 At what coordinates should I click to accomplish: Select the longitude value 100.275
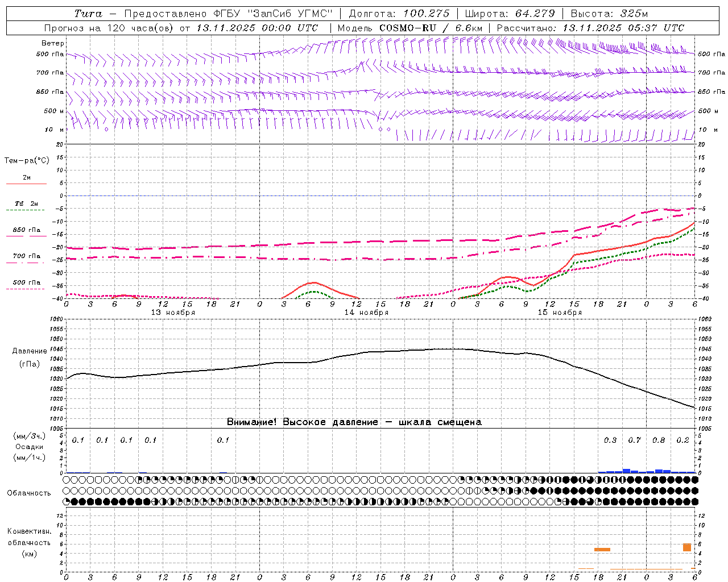(426, 14)
